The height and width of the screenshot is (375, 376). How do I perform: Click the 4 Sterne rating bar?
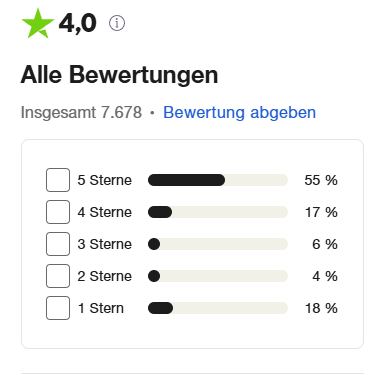[218, 212]
